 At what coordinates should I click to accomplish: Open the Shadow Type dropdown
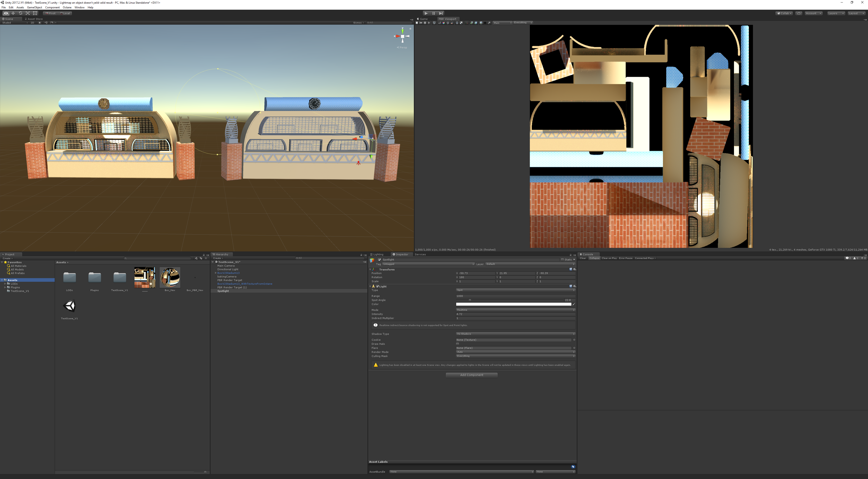tap(515, 334)
